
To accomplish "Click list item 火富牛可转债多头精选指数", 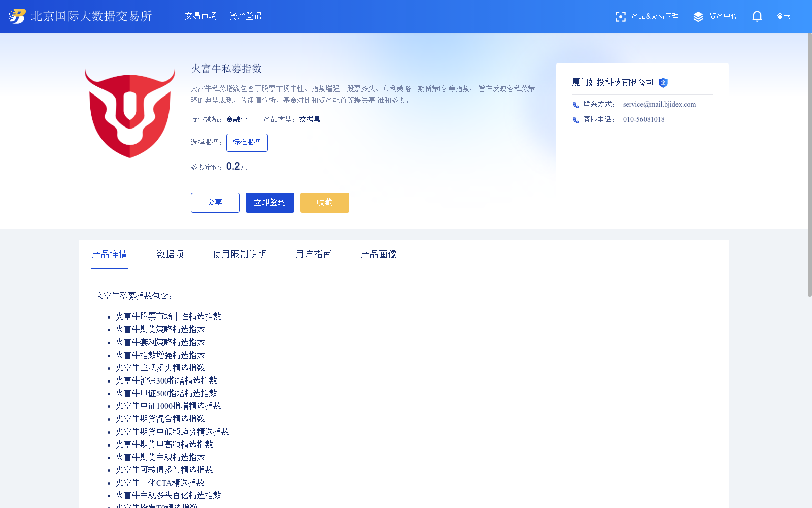I will coord(164,470).
